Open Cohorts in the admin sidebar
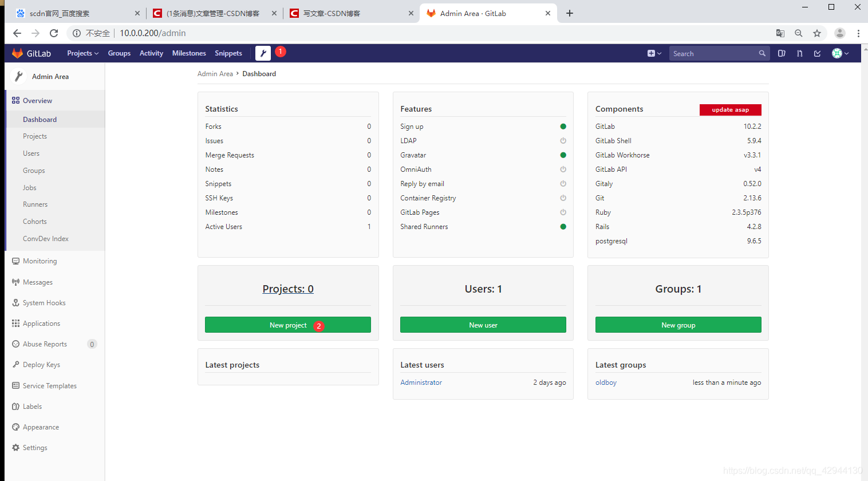The image size is (868, 481). [x=34, y=222]
